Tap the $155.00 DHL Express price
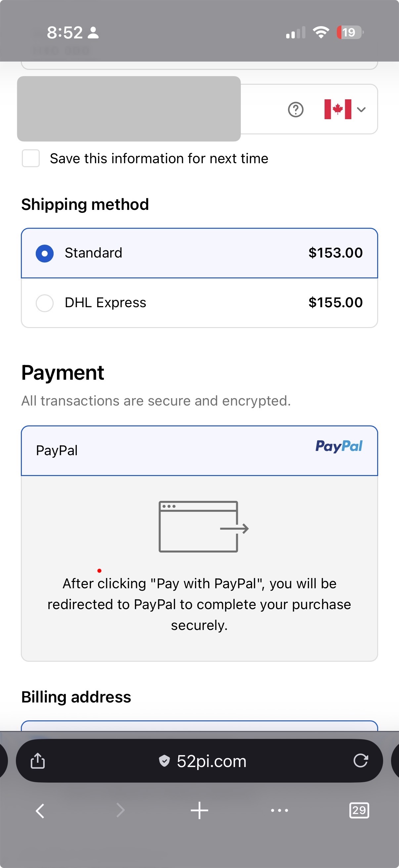 click(335, 303)
